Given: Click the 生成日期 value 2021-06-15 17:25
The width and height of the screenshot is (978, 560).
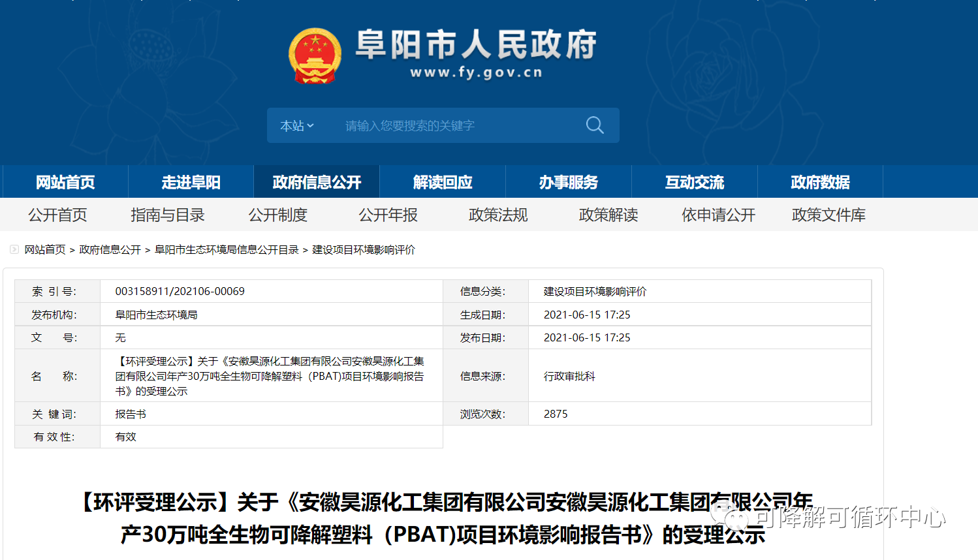Looking at the screenshot, I should pyautogui.click(x=587, y=315).
